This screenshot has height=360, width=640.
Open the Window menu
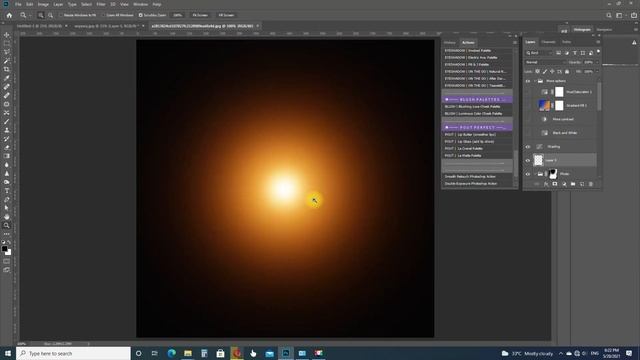click(x=140, y=4)
